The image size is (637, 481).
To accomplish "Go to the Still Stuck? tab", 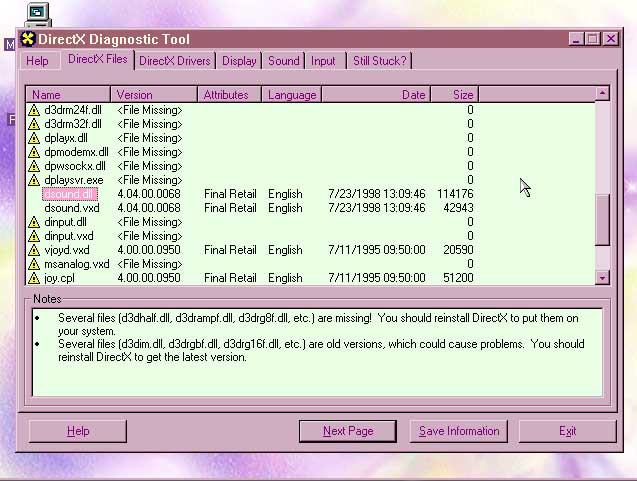I will tap(380, 61).
